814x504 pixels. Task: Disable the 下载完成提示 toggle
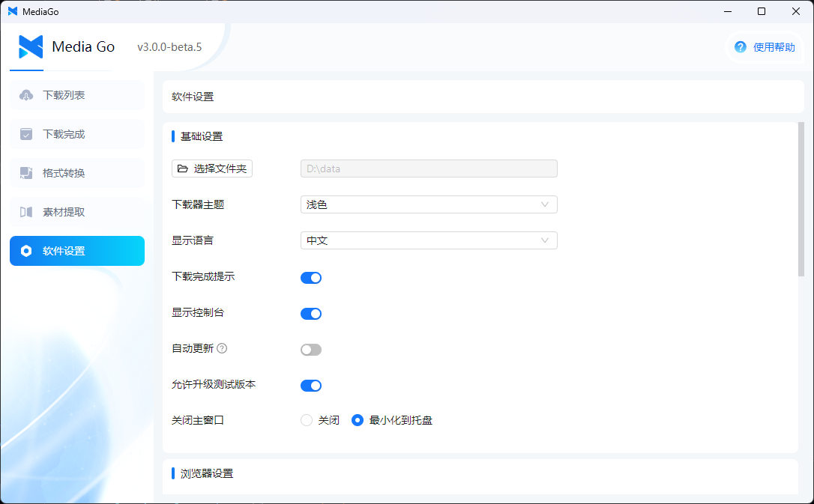[311, 278]
